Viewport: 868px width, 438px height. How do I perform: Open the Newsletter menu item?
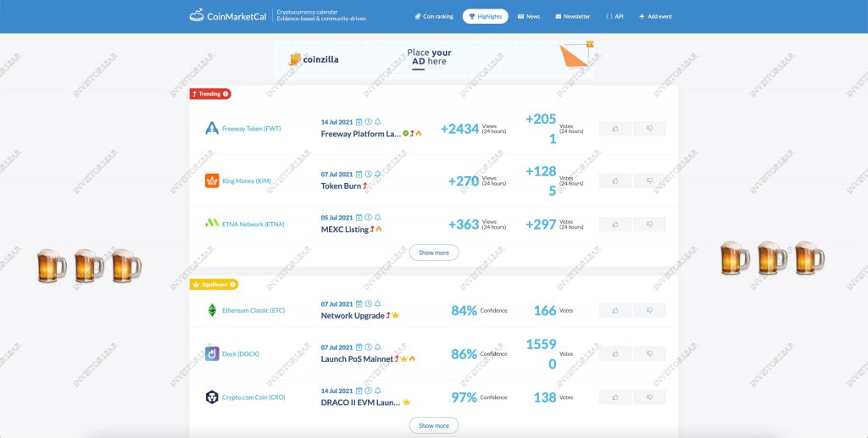click(x=573, y=17)
